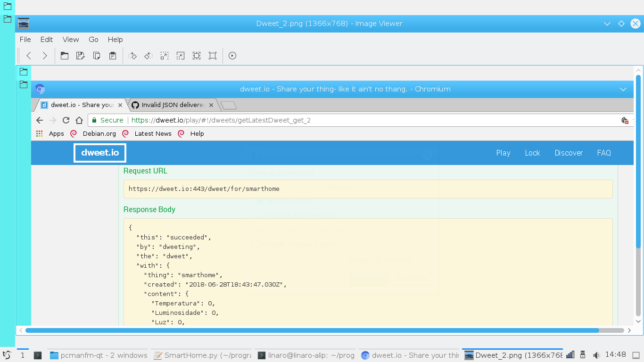Open the File menu
644x362 pixels.
25,40
